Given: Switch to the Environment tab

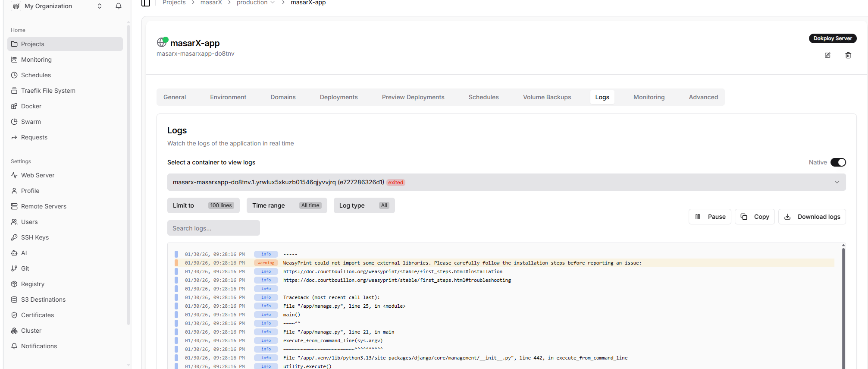Looking at the screenshot, I should click(228, 97).
